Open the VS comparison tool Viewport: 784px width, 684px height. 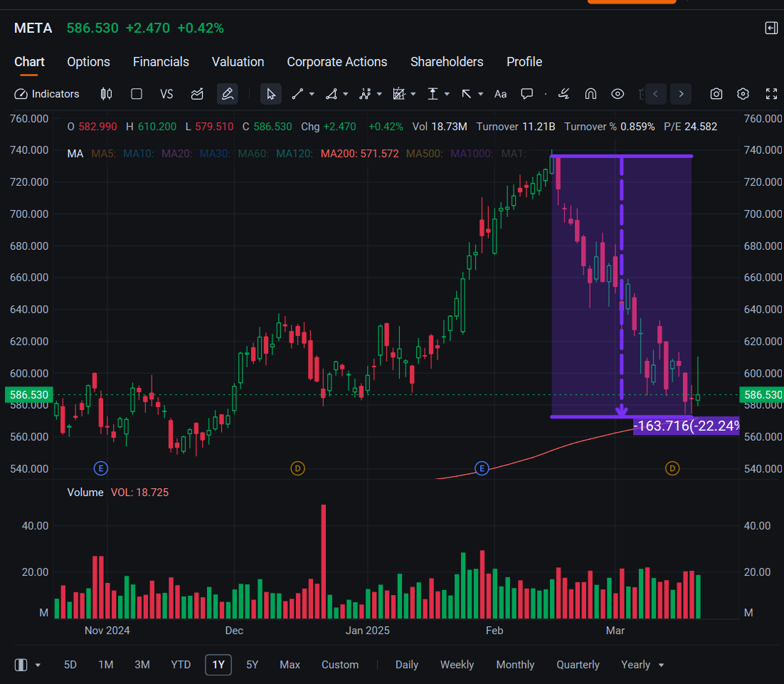coord(166,94)
